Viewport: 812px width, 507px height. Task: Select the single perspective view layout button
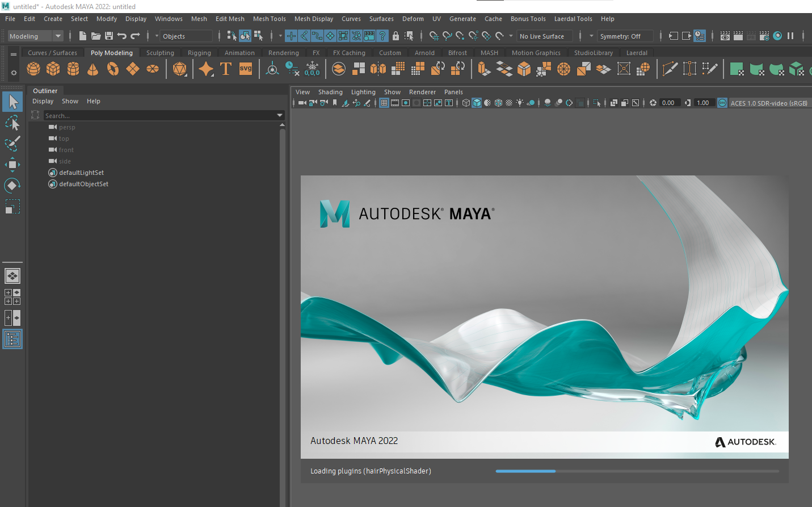pos(12,276)
